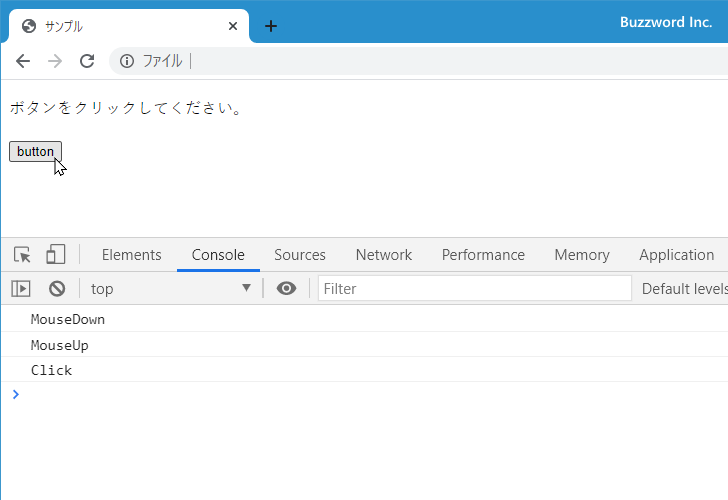Select the MouseDown console message

pyautogui.click(x=364, y=319)
